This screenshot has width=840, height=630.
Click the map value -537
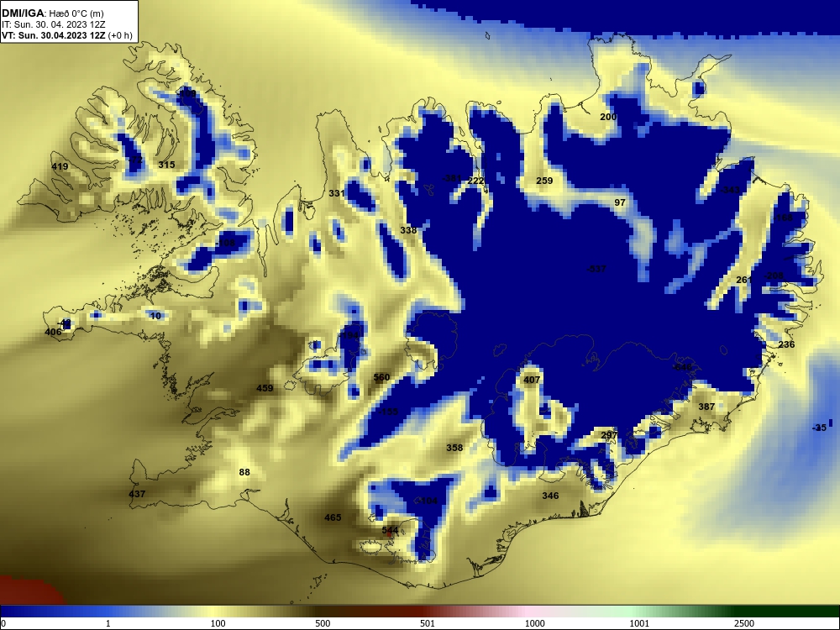[596, 269]
